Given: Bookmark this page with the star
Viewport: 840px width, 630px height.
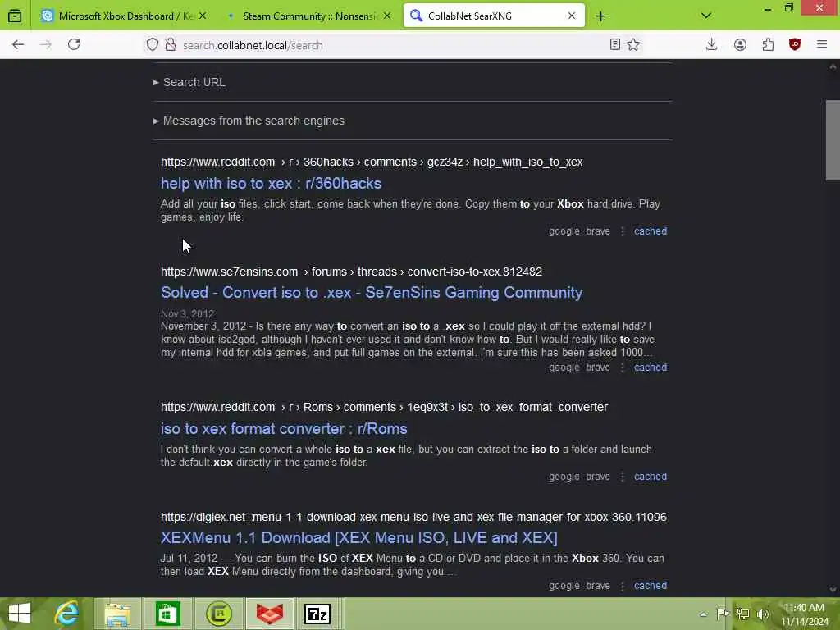Looking at the screenshot, I should click(633, 45).
